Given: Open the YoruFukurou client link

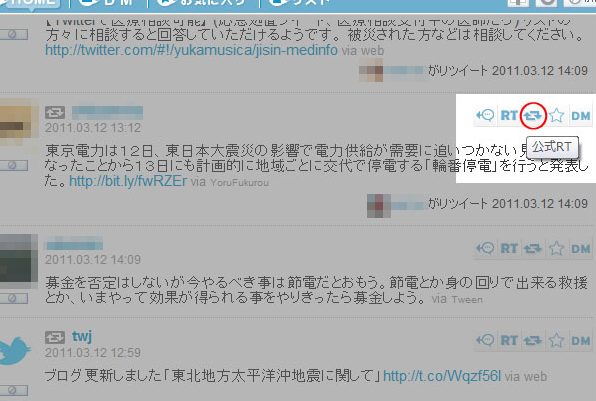Looking at the screenshot, I should [x=239, y=183].
